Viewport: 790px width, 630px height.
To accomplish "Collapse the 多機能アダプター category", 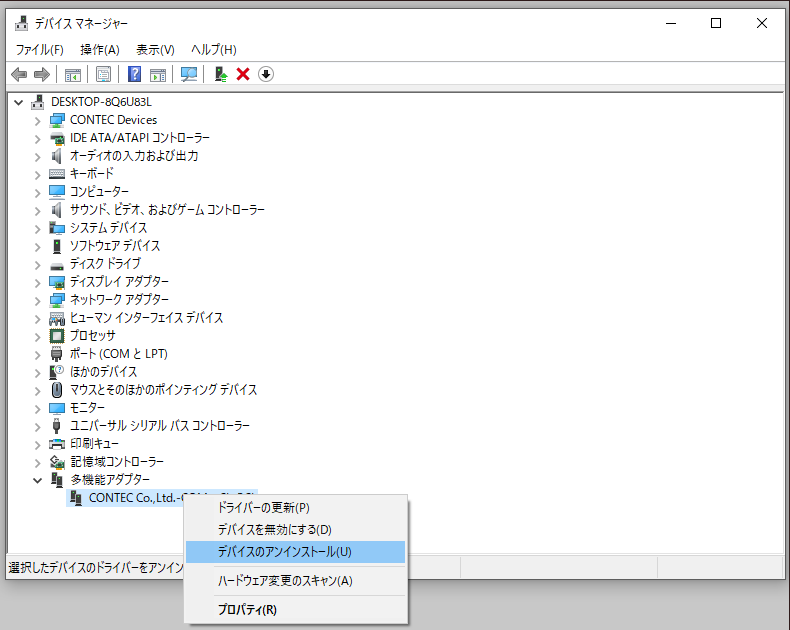I will point(38,480).
